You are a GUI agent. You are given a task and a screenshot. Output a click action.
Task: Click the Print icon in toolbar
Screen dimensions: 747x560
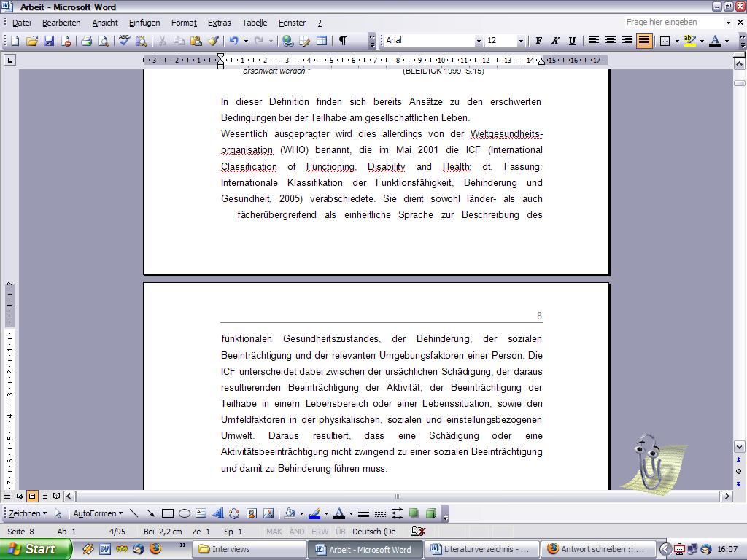coord(86,41)
